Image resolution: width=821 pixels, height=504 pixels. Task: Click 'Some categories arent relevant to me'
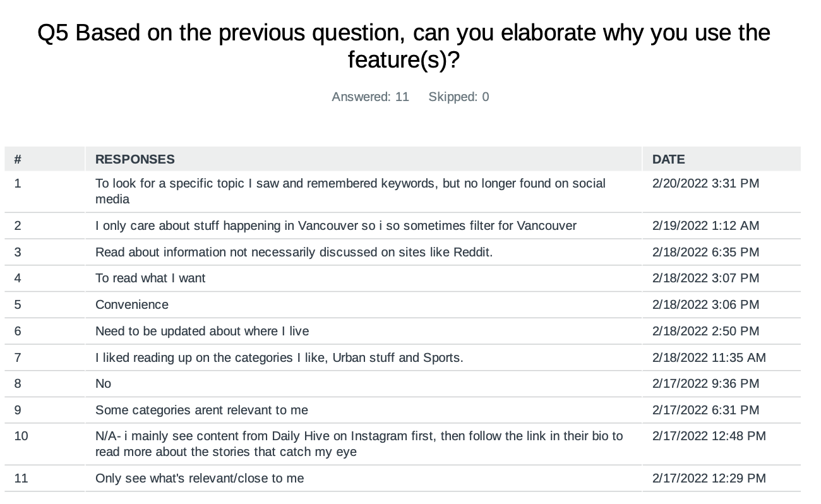(x=201, y=410)
